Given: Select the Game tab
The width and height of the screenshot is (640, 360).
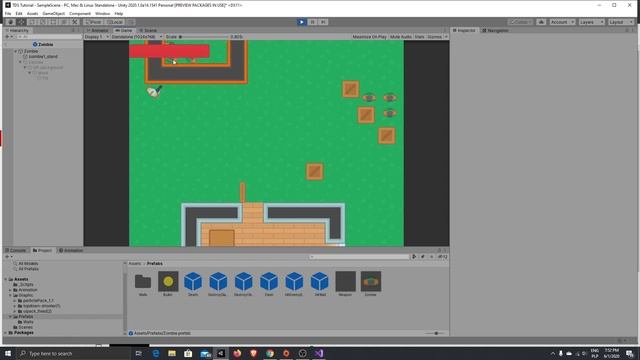Looking at the screenshot, I should 124,31.
